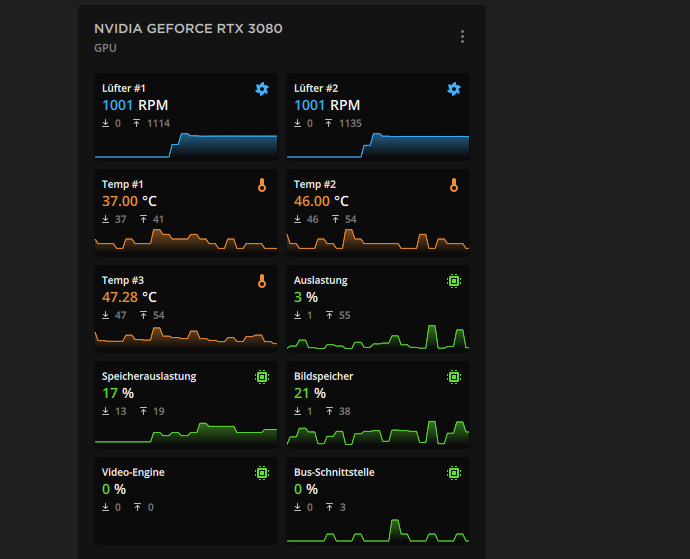Select the Auslastung usage graph
Viewport: 690px width, 559px height.
click(378, 338)
